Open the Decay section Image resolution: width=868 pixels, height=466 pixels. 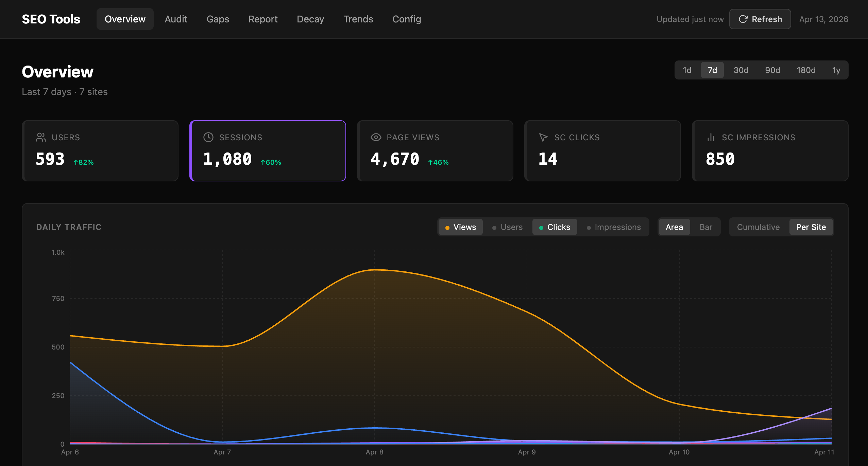(310, 19)
